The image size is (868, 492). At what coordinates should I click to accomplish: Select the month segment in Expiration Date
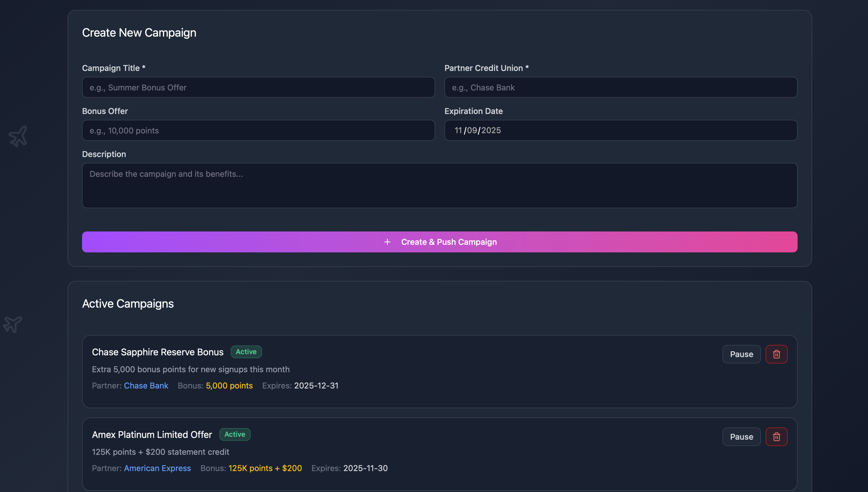tap(458, 131)
